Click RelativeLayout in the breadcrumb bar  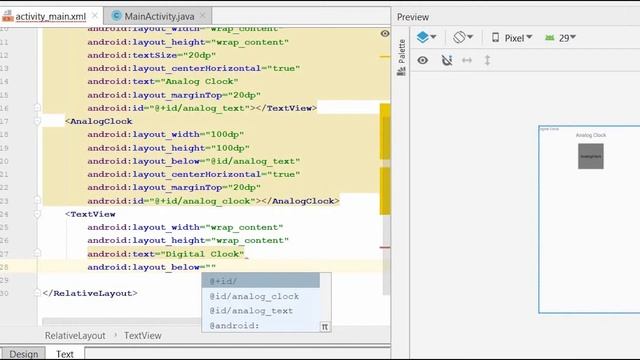[x=75, y=336]
